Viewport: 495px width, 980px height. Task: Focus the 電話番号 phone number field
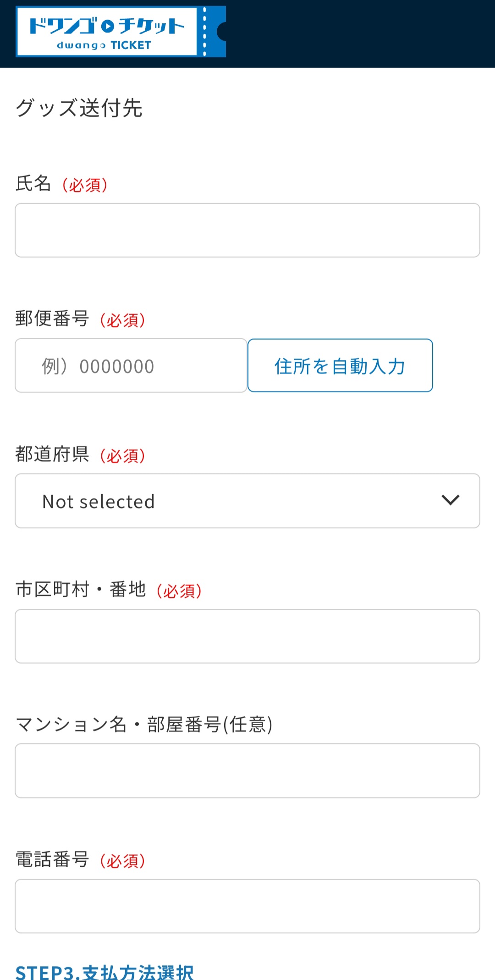coord(247,906)
